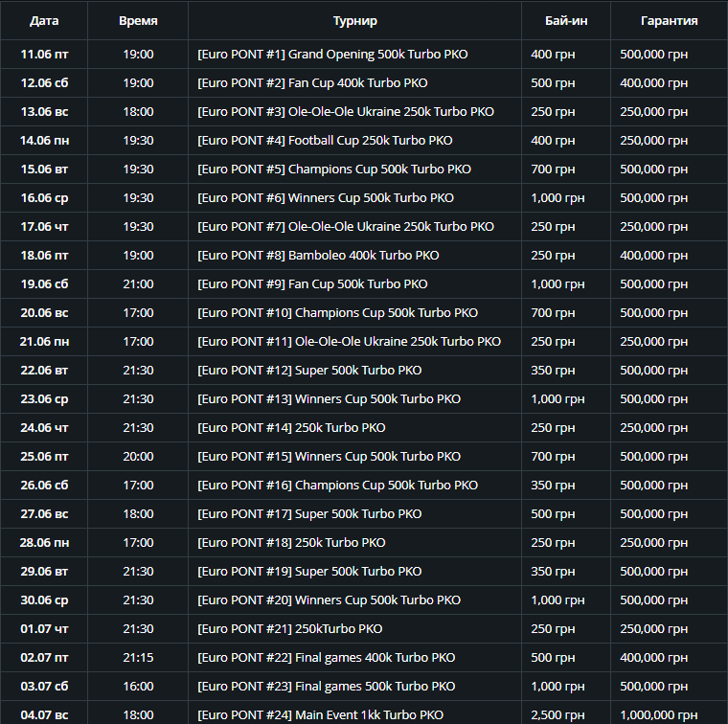Open Euro PONT #22 Final games 400k

326,658
